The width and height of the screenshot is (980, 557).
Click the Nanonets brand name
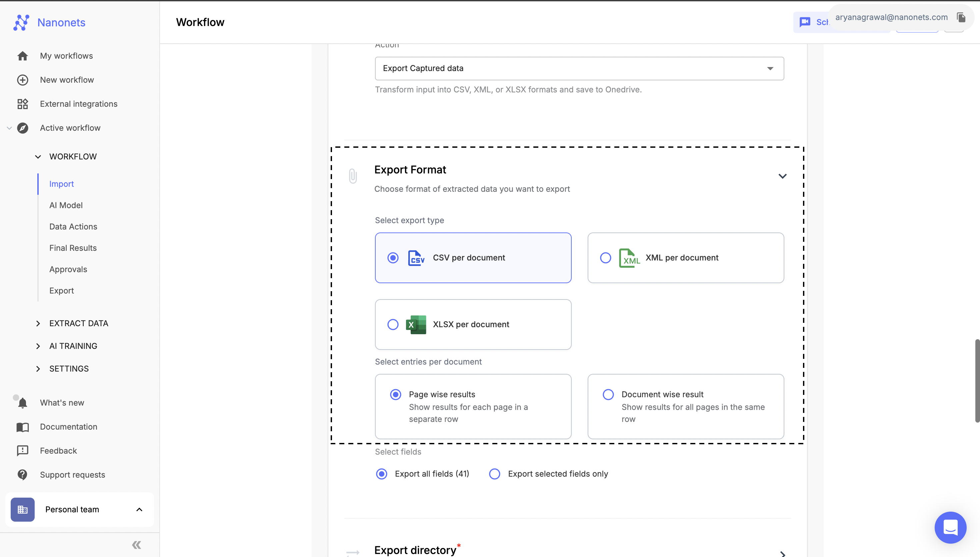(62, 23)
